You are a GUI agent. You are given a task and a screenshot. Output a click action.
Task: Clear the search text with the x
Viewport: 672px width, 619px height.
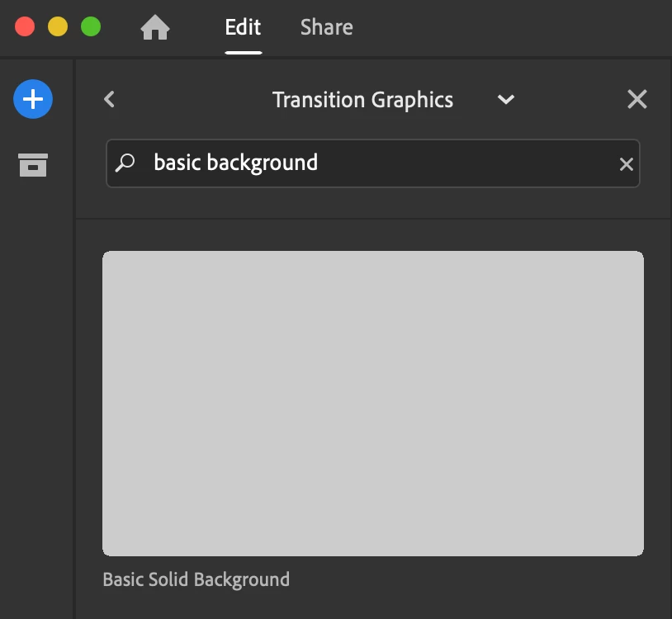(627, 164)
